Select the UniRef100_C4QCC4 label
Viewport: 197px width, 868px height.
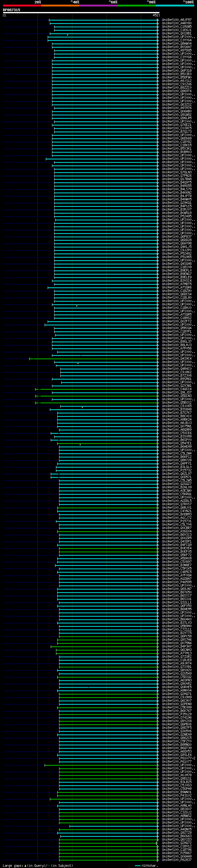(176, 389)
